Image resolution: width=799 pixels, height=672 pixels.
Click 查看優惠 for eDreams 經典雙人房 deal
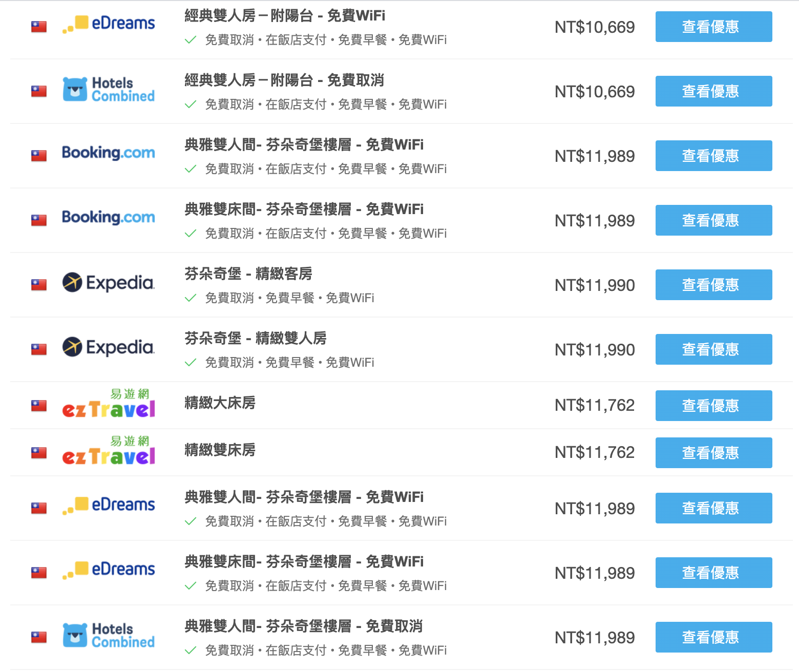pyautogui.click(x=713, y=27)
